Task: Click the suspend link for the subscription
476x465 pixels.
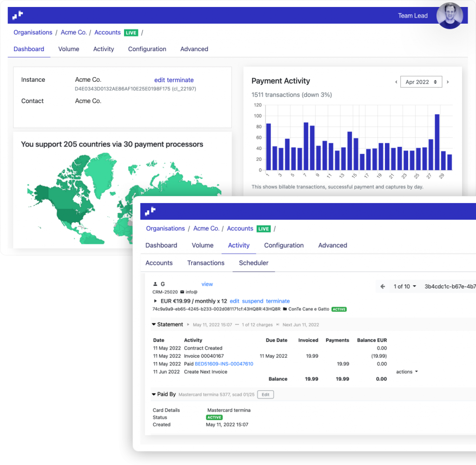Action: pos(252,301)
